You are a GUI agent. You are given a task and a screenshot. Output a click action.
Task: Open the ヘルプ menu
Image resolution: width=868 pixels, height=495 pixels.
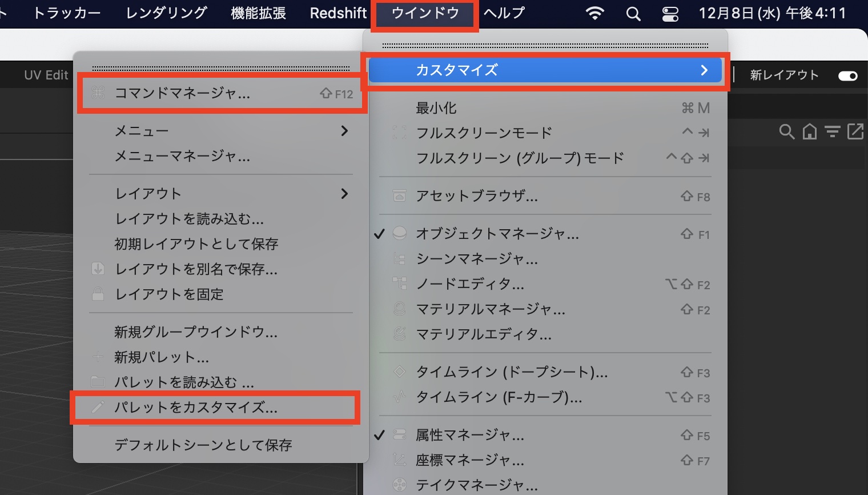click(x=504, y=13)
